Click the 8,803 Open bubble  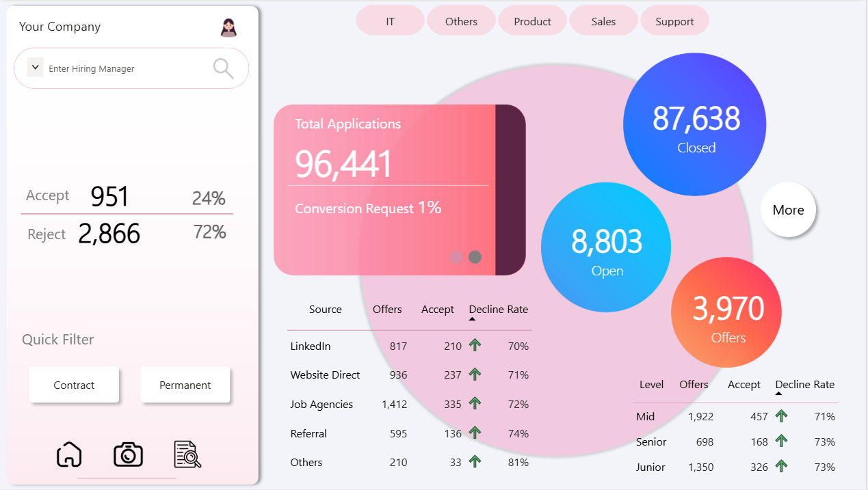coord(606,247)
